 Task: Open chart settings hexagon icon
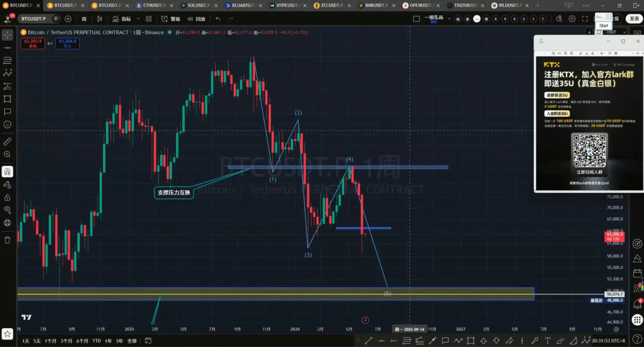click(572, 19)
